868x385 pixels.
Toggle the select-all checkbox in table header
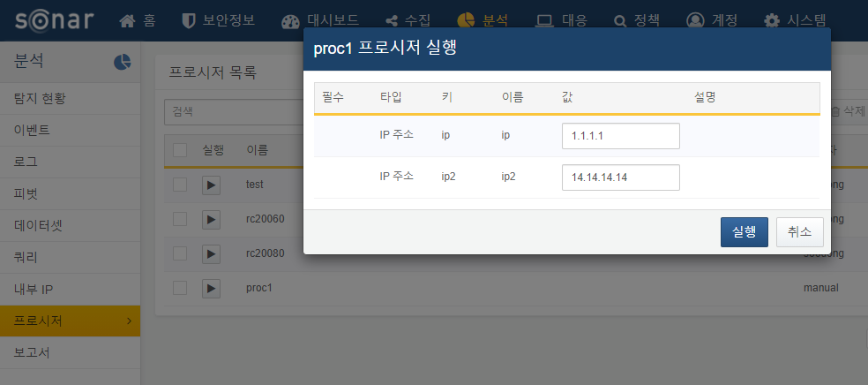(x=180, y=150)
